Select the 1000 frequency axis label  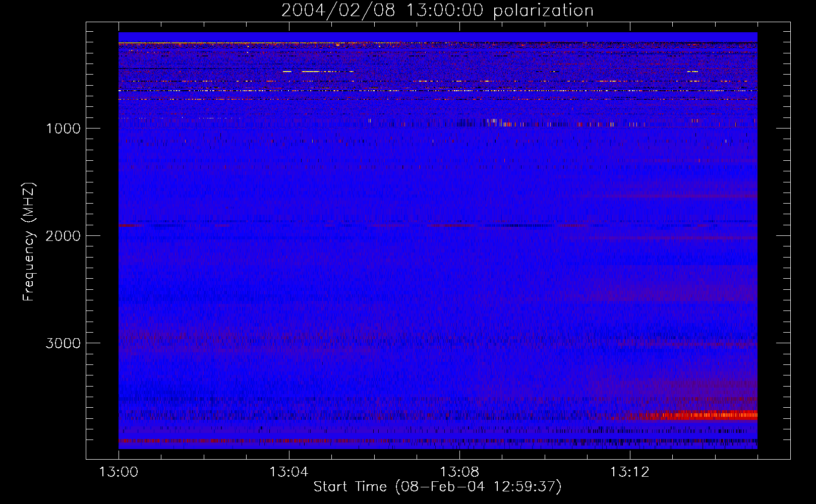63,129
